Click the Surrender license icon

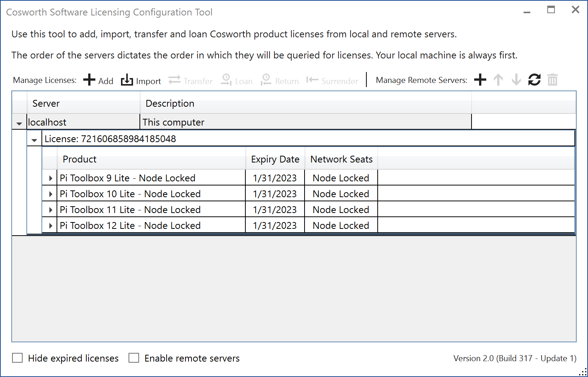pos(312,80)
